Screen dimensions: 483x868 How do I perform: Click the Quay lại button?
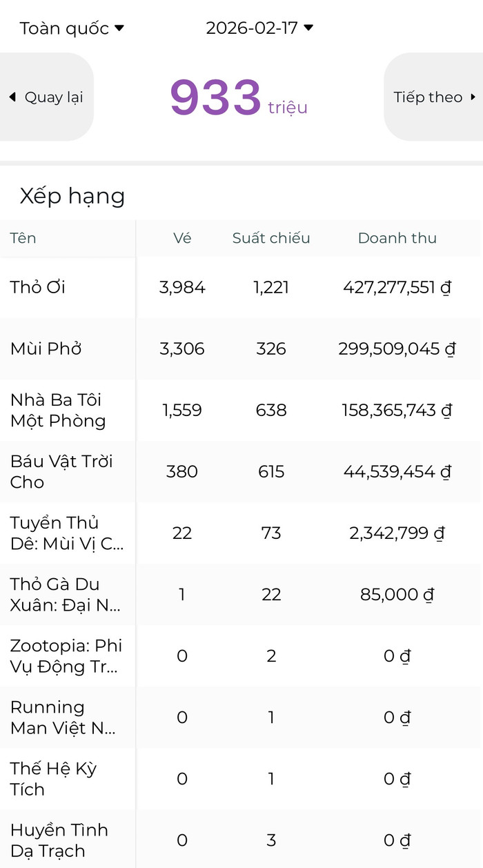(x=46, y=97)
